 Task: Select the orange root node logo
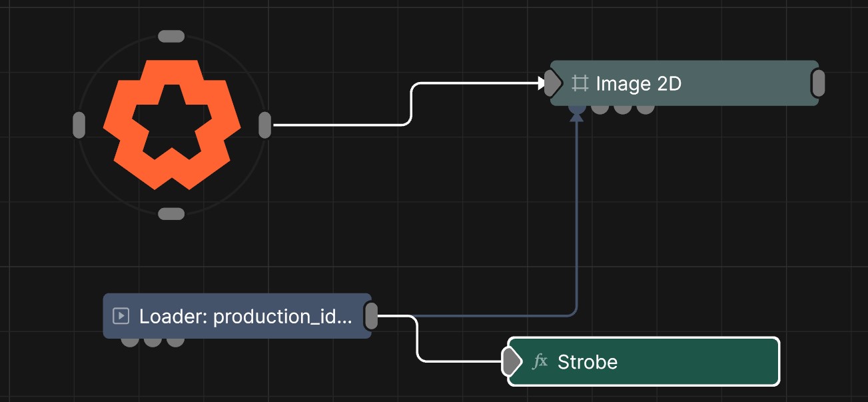[172, 125]
